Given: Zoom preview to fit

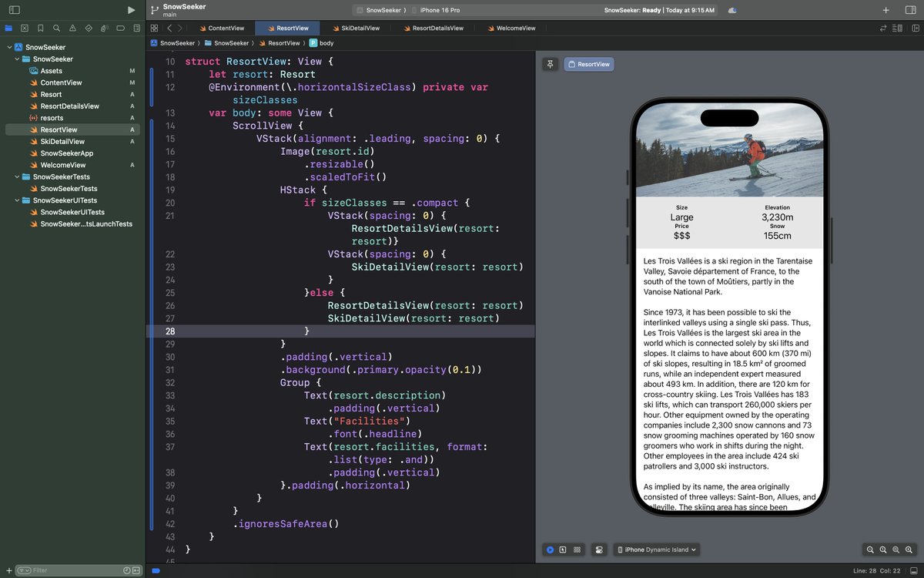Looking at the screenshot, I should click(x=896, y=549).
